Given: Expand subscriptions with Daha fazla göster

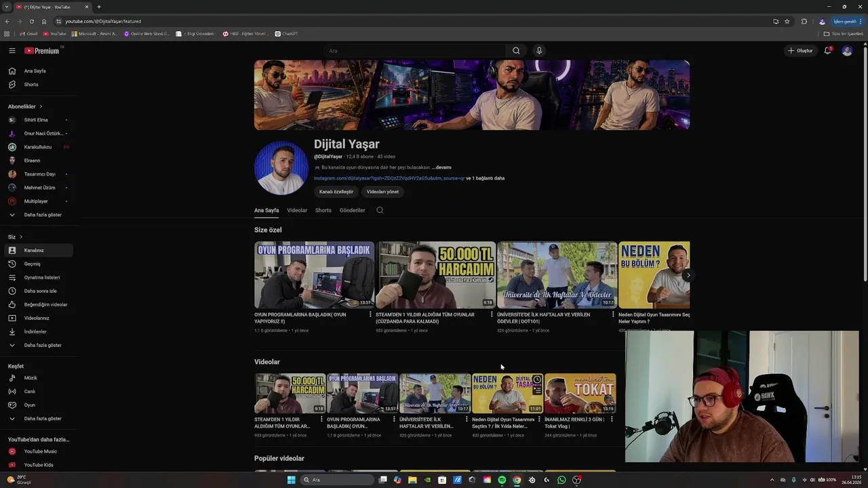Looking at the screenshot, I should click(x=39, y=215).
